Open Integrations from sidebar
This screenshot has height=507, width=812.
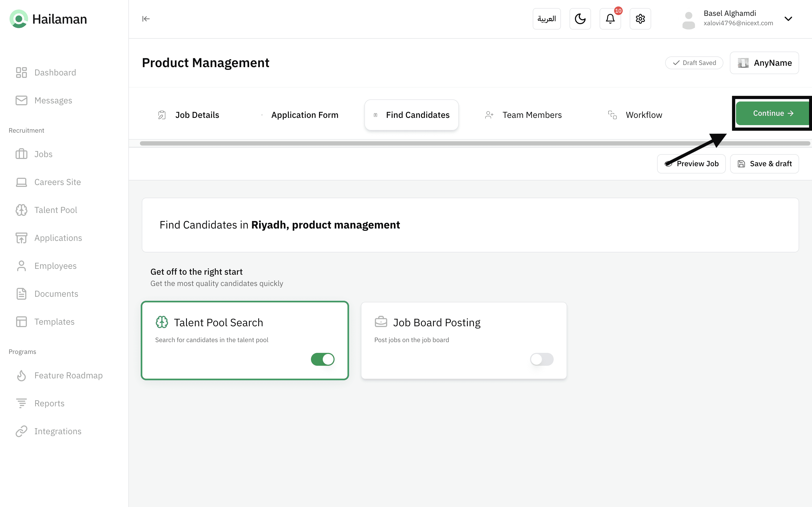click(58, 431)
